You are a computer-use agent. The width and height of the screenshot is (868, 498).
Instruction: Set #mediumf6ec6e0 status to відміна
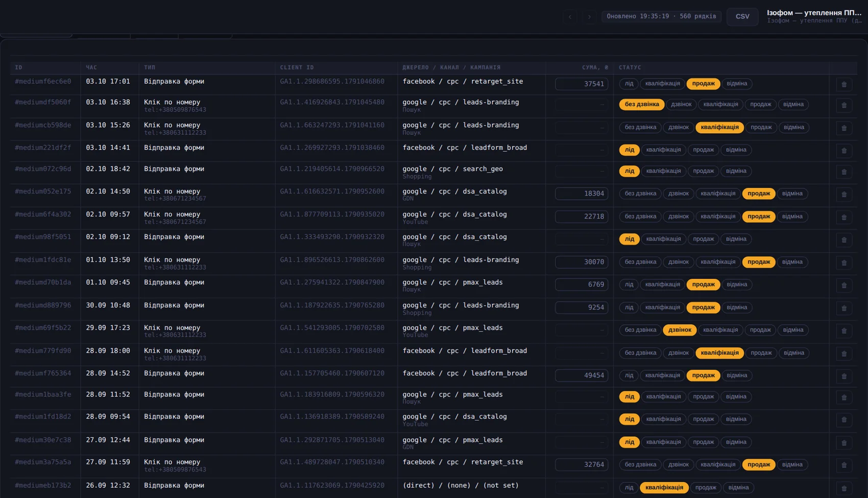[737, 84]
